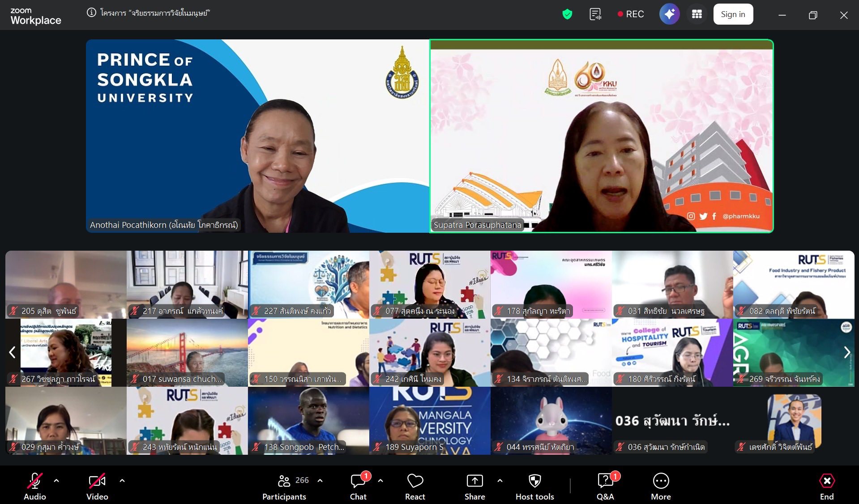Expand audio options caret
The width and height of the screenshot is (859, 504).
pos(56,481)
